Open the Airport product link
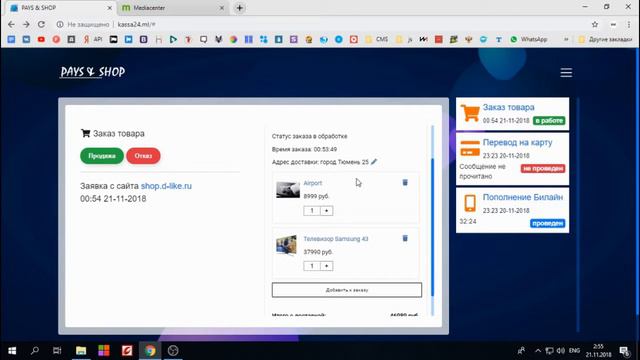The image size is (640, 360). (313, 183)
